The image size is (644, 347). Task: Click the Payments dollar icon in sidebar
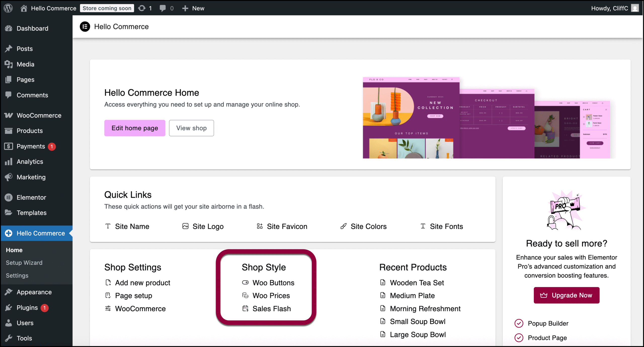pos(9,146)
